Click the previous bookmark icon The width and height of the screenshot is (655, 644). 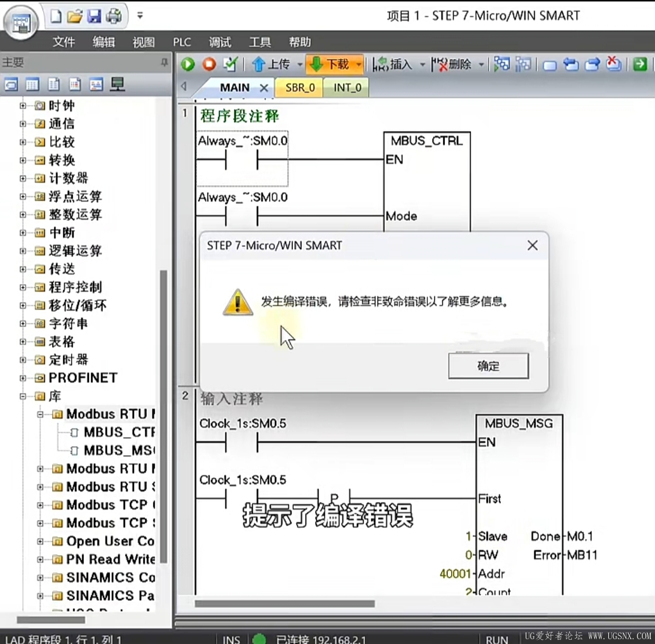click(x=571, y=65)
